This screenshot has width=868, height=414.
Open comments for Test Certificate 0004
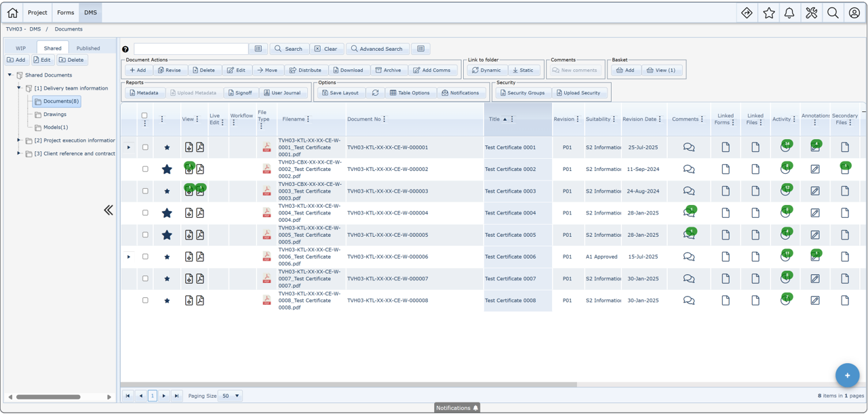[689, 213]
